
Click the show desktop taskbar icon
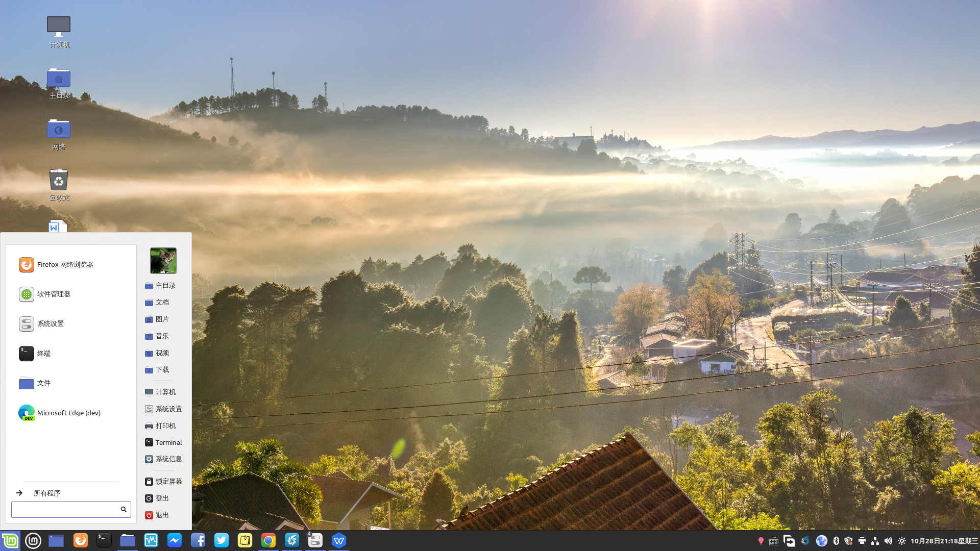(56, 541)
